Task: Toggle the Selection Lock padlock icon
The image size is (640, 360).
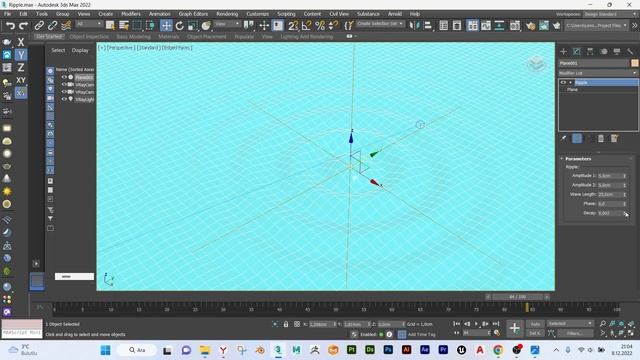Action: (x=286, y=324)
